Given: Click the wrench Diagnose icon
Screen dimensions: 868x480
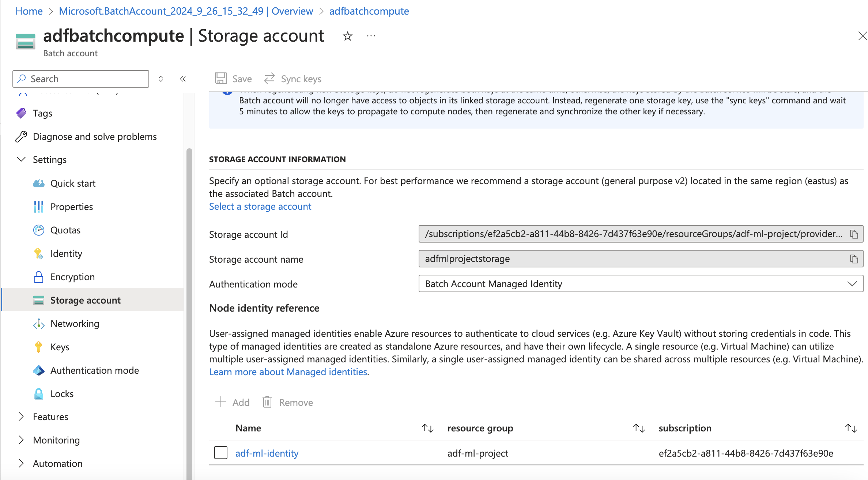Looking at the screenshot, I should 21,137.
